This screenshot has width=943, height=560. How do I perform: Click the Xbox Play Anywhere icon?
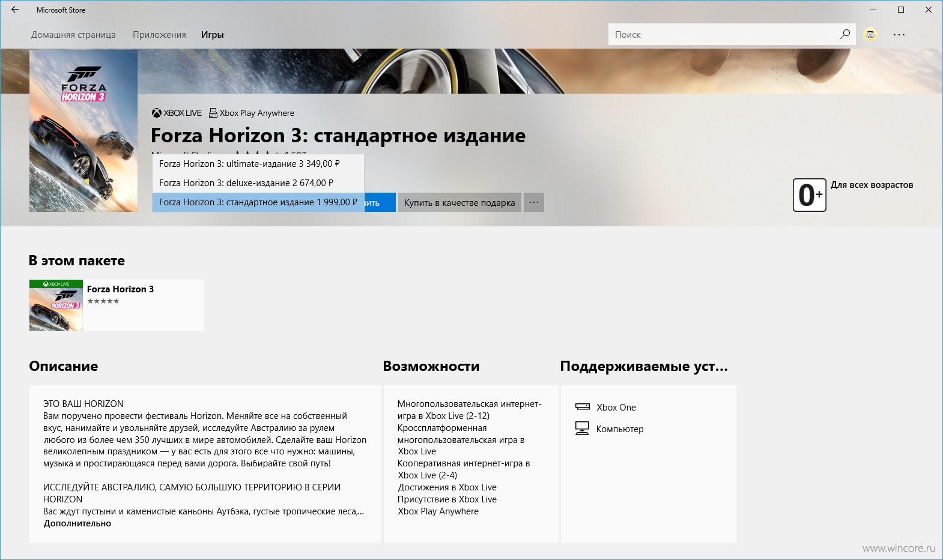coord(213,113)
